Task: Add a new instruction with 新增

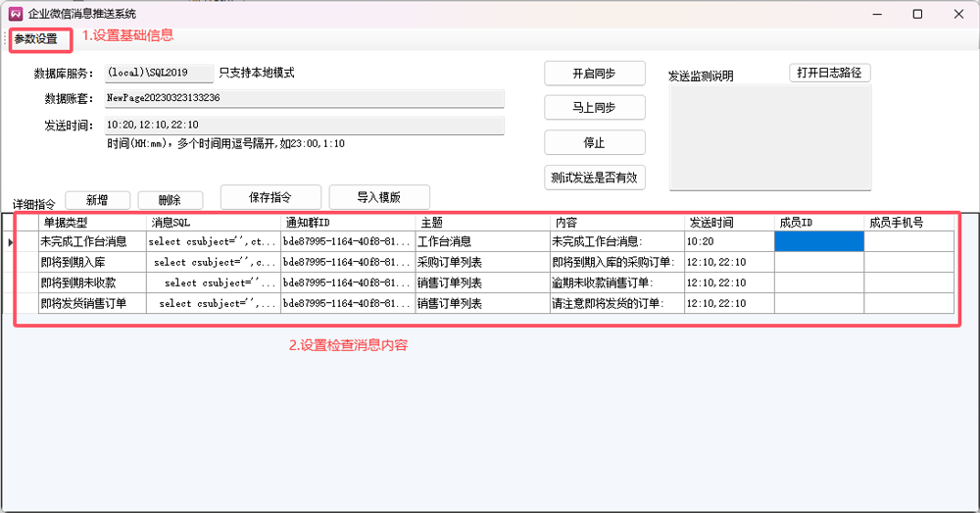Action: coord(97,200)
